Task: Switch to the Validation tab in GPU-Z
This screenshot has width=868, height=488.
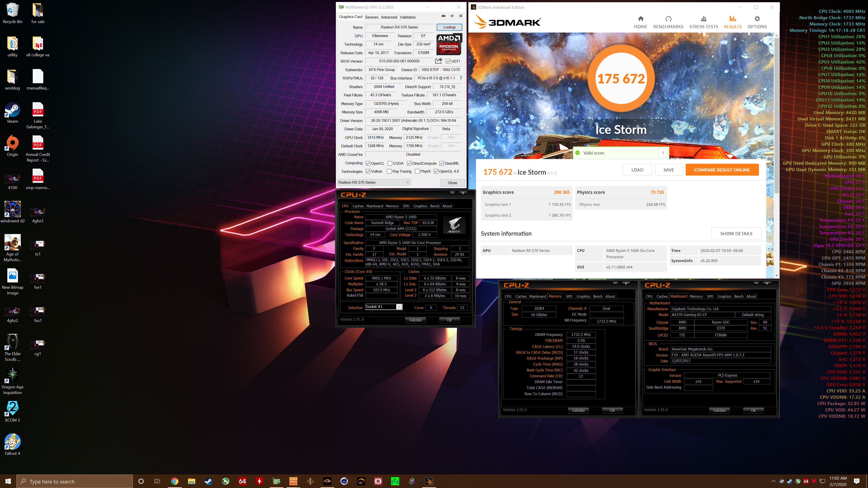Action: 408,17
